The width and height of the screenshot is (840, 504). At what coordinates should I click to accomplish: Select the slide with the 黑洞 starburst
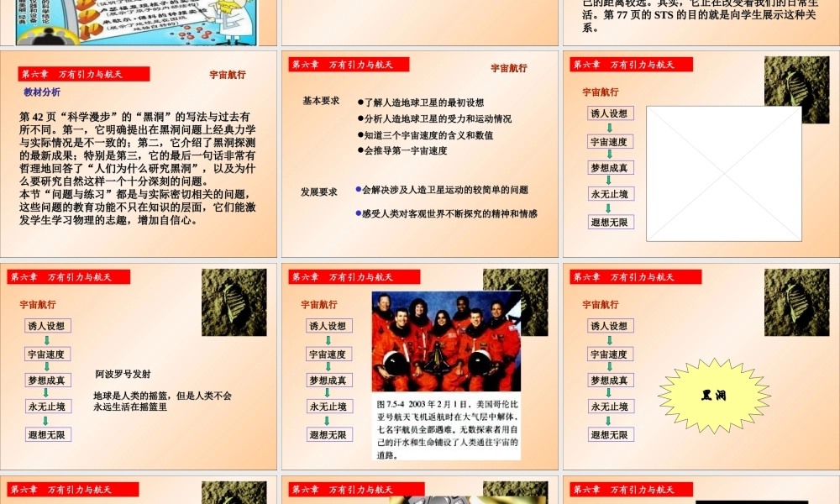point(701,366)
